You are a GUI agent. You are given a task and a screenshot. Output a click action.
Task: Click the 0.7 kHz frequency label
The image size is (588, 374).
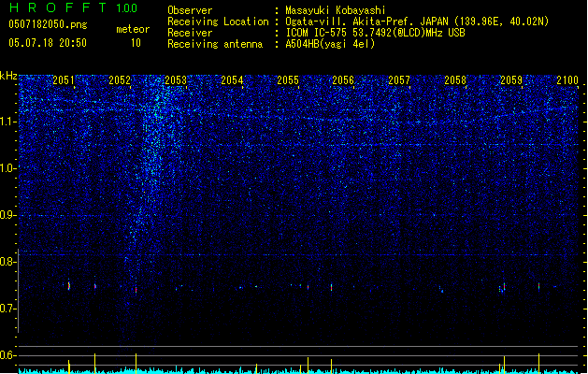pos(8,309)
